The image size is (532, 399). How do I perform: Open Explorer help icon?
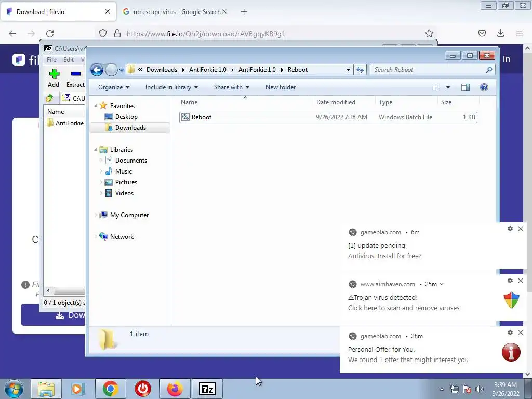(484, 87)
